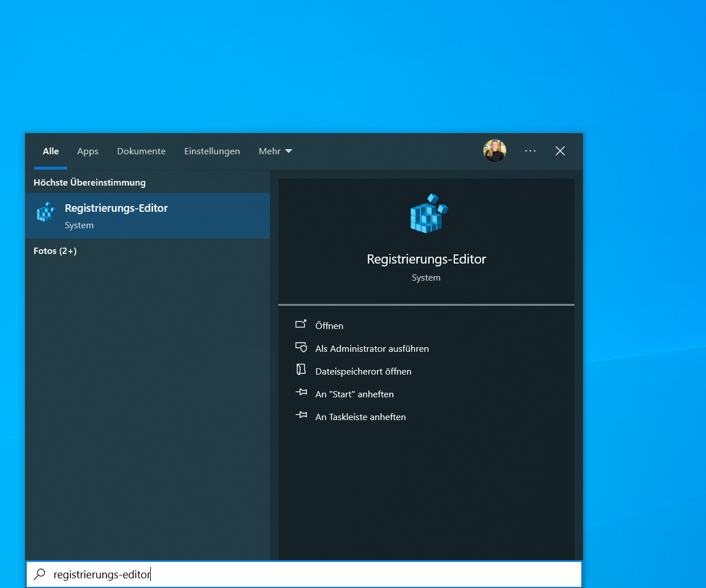
Task: Switch to the Alle tab
Action: click(51, 151)
